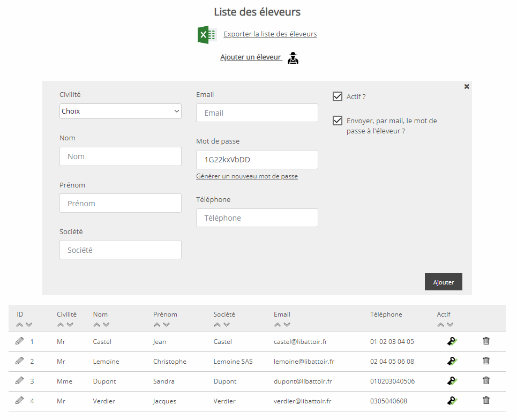Screen dimensions: 517x420
Task: Click Générer un nouveau mot de passe
Action: (247, 176)
